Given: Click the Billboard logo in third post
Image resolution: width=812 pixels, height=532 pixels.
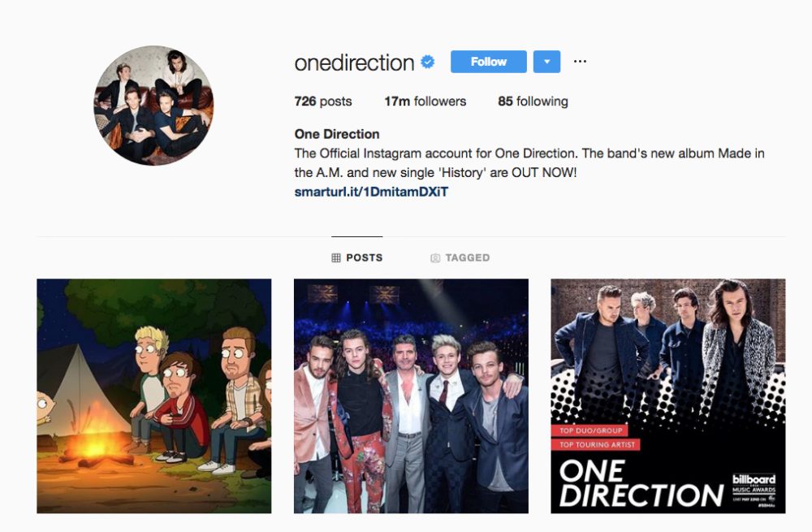Looking at the screenshot, I should [754, 487].
